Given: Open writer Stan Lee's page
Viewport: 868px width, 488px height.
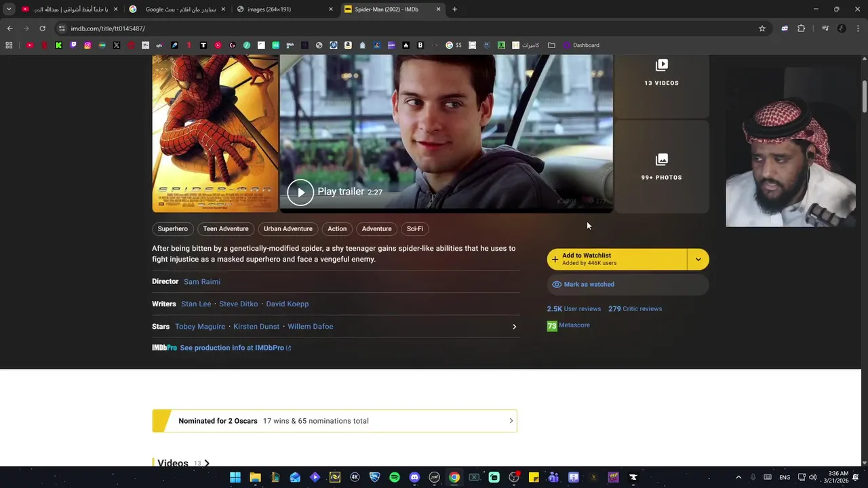Looking at the screenshot, I should click(x=196, y=304).
